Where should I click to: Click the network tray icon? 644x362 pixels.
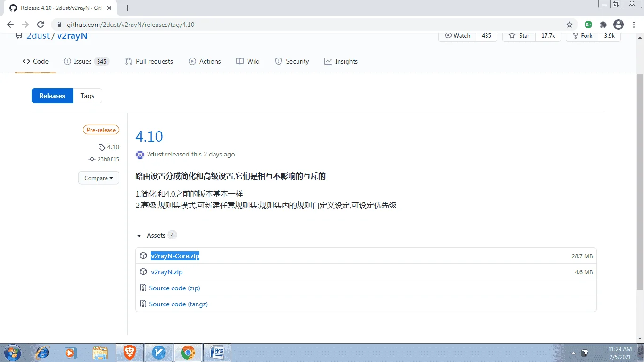coord(585,353)
